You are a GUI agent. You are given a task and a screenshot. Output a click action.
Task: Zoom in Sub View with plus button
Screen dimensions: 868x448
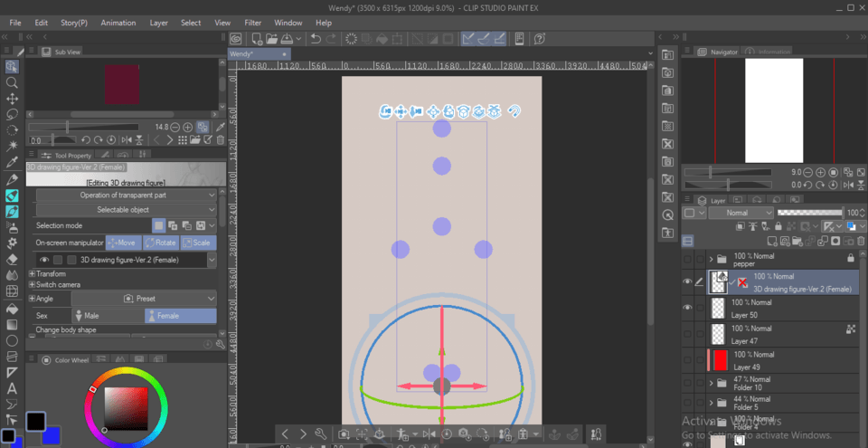(x=188, y=127)
